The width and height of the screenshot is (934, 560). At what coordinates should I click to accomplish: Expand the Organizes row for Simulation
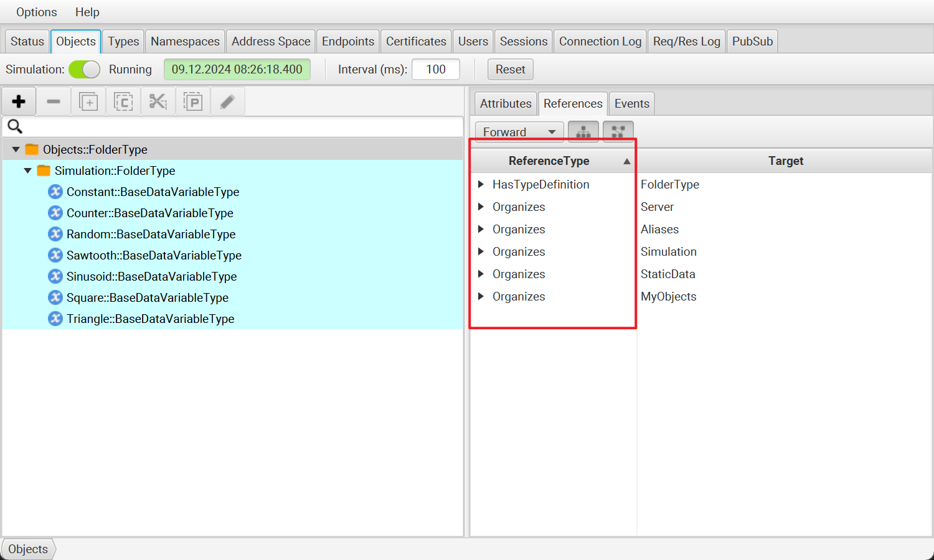tap(481, 251)
